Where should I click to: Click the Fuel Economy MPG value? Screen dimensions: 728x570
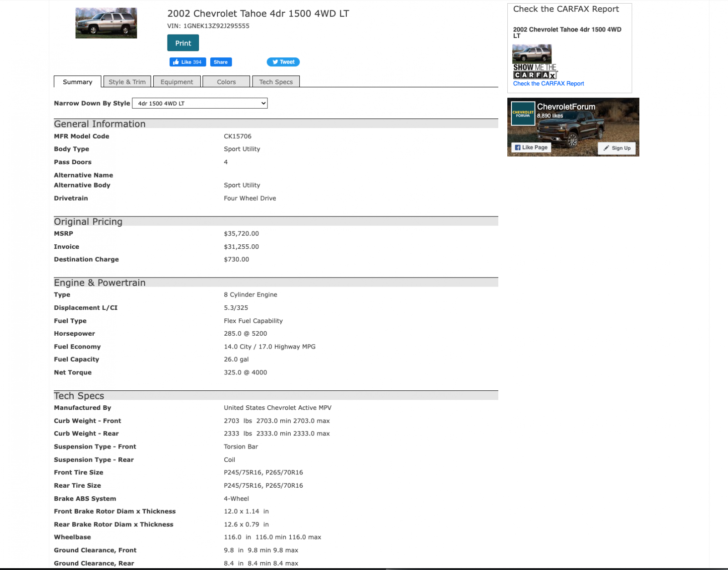(x=269, y=347)
